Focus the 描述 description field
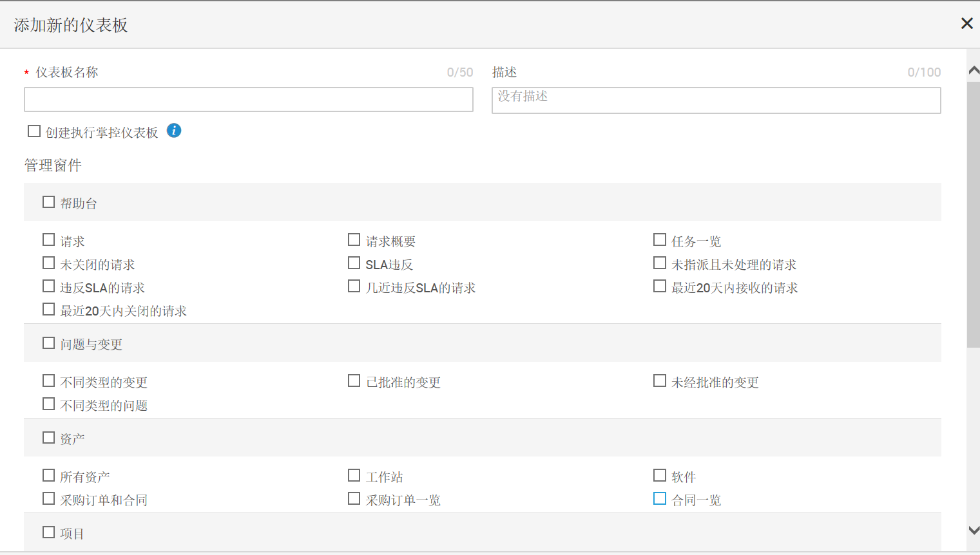 pyautogui.click(x=716, y=100)
